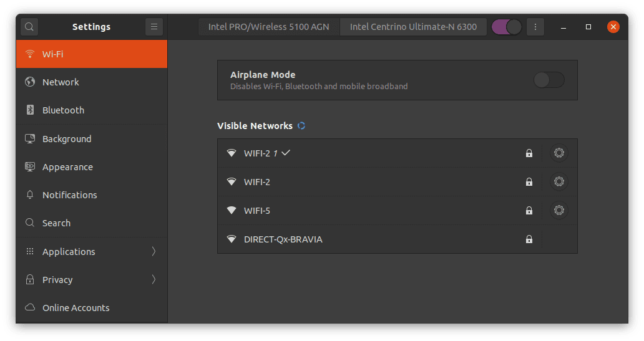Click the three-dot menu in the header bar
The image size is (644, 341).
[x=535, y=27]
